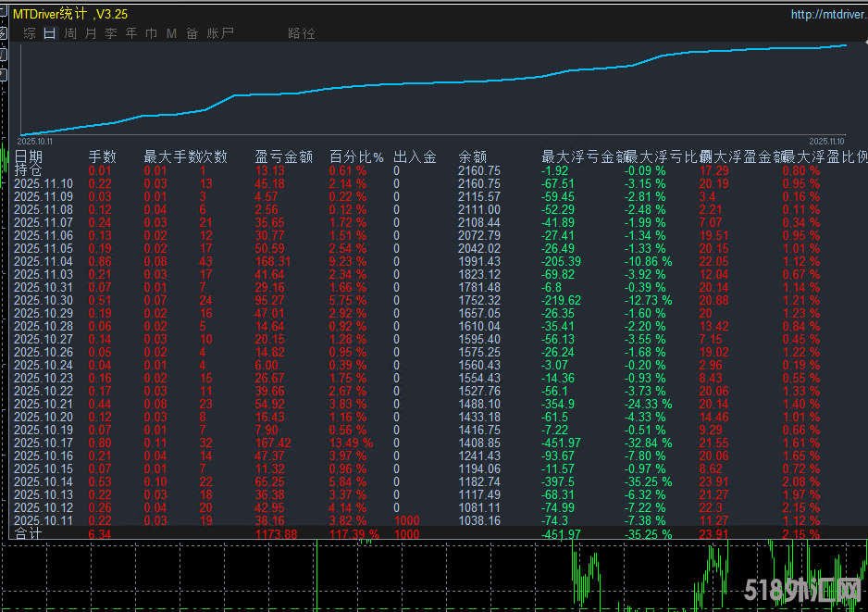Click the 持仓 open positions row
868x612 pixels.
click(28, 171)
